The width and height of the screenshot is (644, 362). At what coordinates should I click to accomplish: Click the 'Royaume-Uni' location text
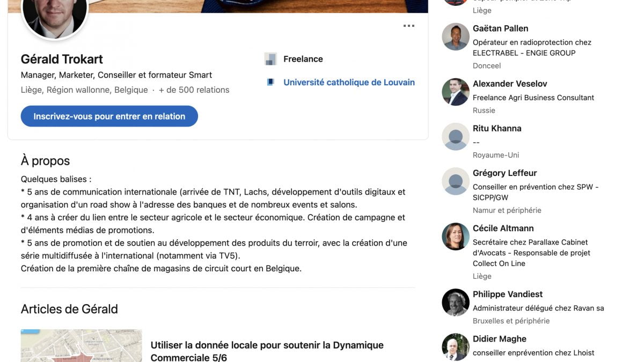[496, 155]
